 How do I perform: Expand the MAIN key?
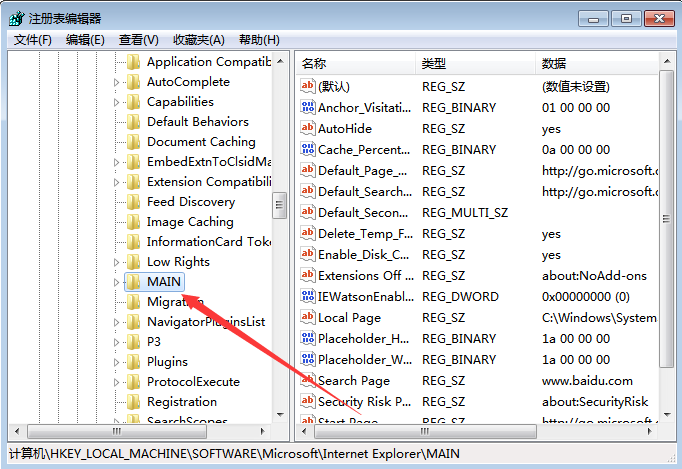[x=116, y=282]
